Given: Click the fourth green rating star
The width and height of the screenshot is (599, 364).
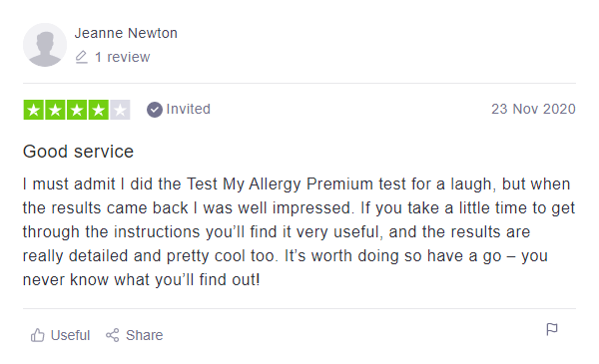Looking at the screenshot, I should (99, 110).
